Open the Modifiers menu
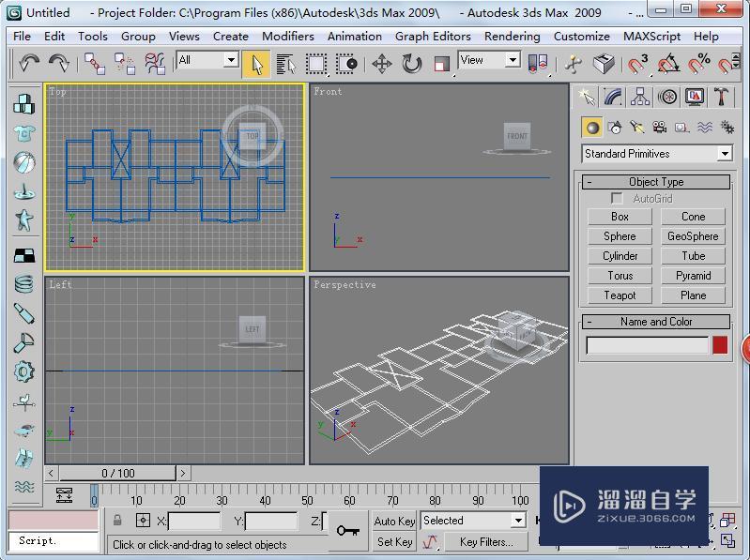 tap(288, 37)
